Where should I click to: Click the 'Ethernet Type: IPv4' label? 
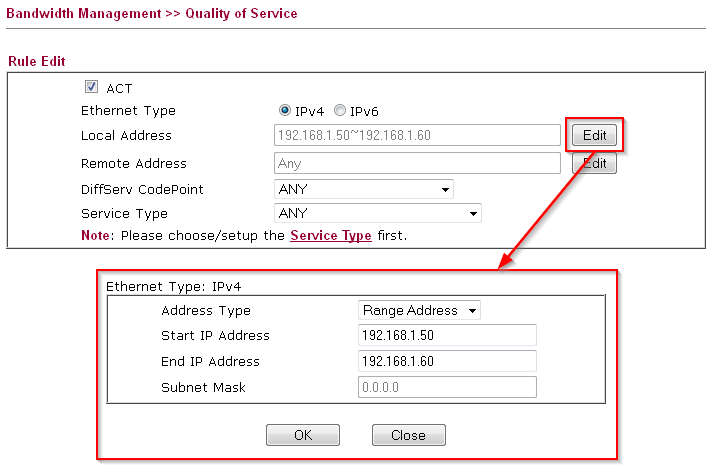[x=173, y=287]
